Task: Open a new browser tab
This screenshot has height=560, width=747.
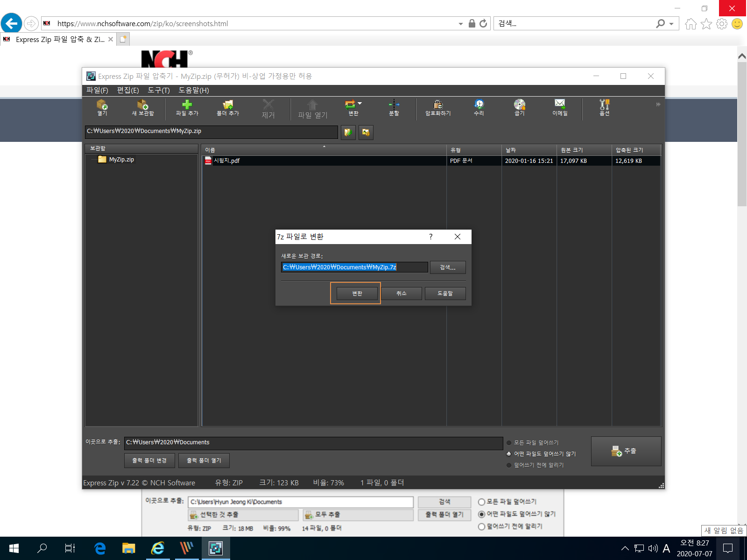Action: pyautogui.click(x=123, y=39)
